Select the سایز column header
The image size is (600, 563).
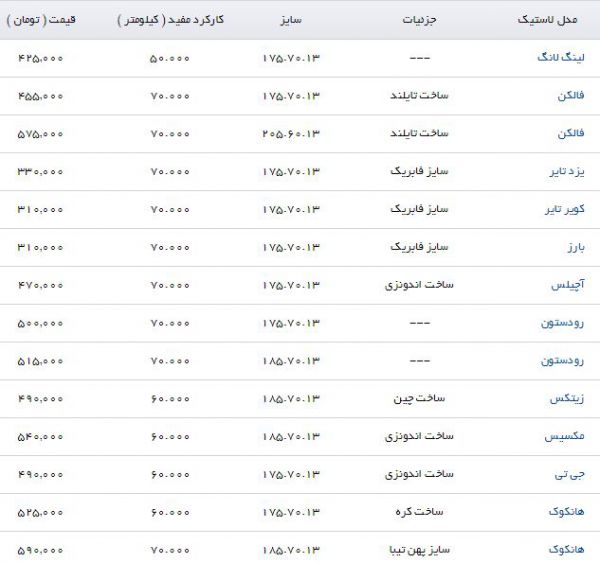pos(293,20)
